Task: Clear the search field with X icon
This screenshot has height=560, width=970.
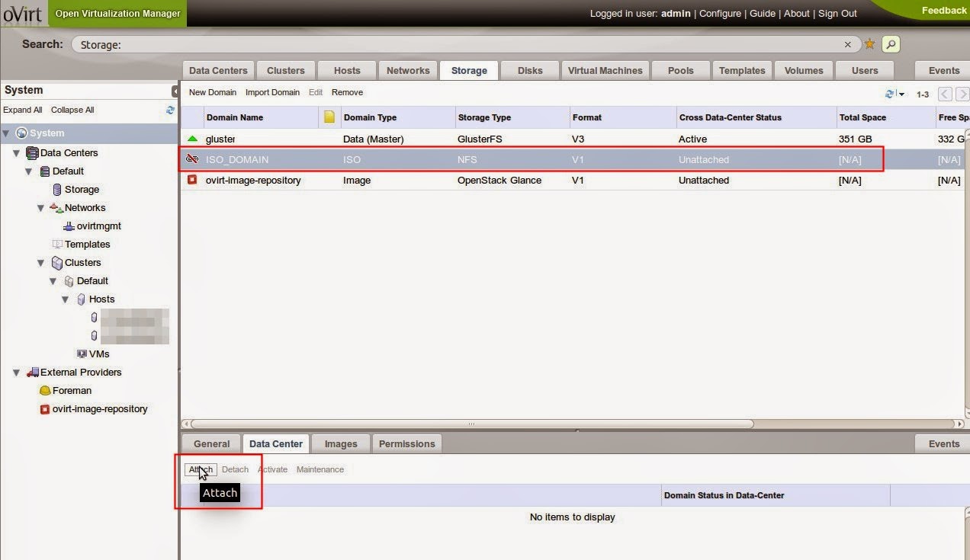Action: [x=847, y=45]
